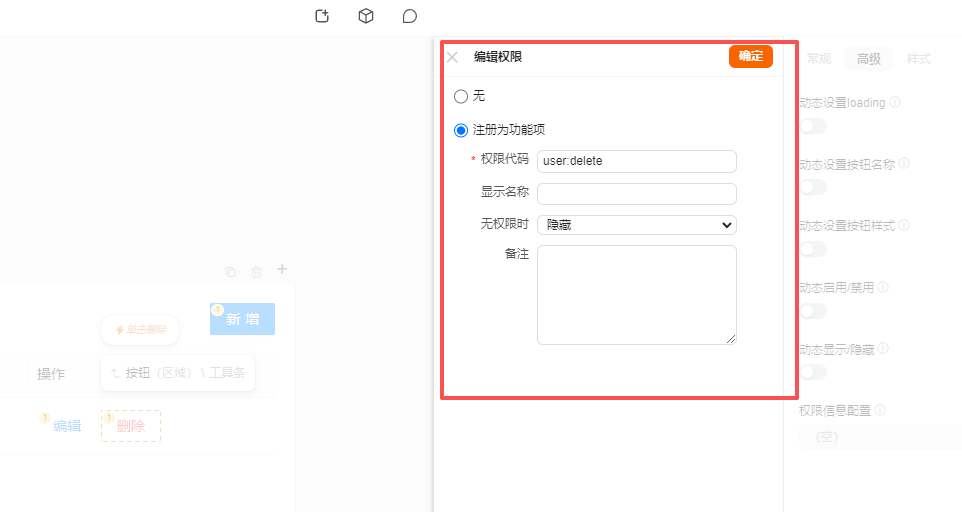Click info icon beside 权限信息配置
The width and height of the screenshot is (962, 512).
[x=880, y=410]
